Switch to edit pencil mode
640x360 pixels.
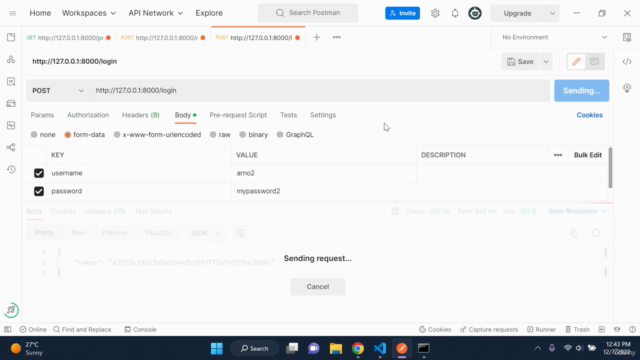576,62
